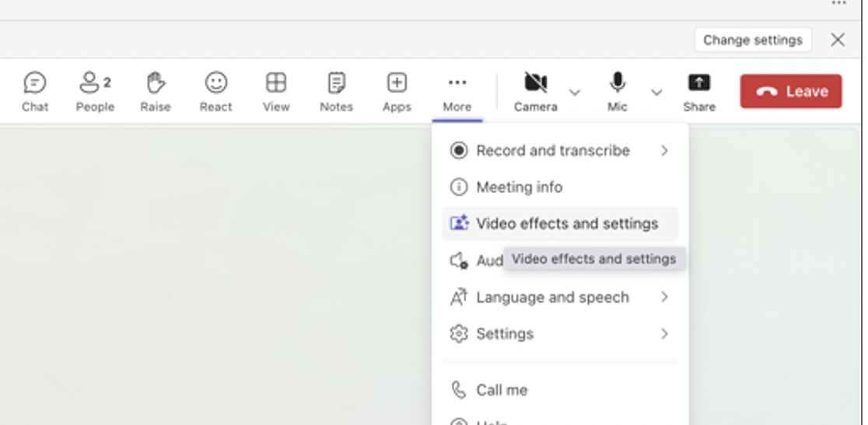This screenshot has width=868, height=425.
Task: Dismiss the Change settings notification bar
Action: point(838,40)
